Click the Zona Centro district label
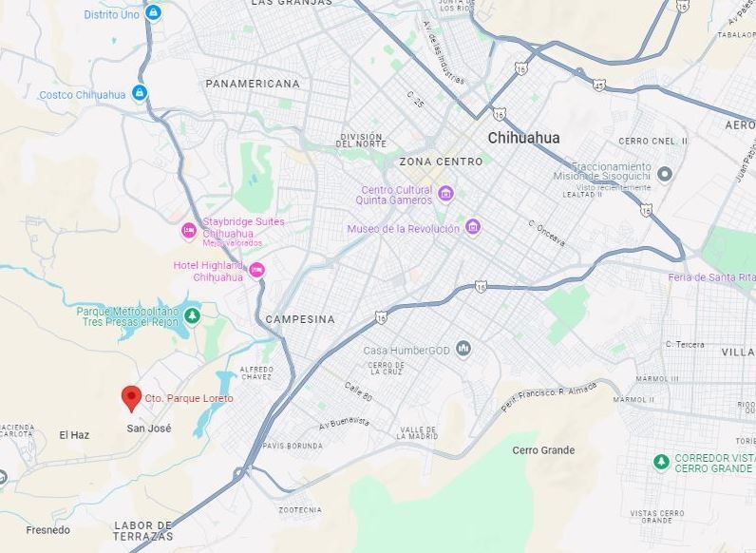The width and height of the screenshot is (756, 553). tap(442, 162)
